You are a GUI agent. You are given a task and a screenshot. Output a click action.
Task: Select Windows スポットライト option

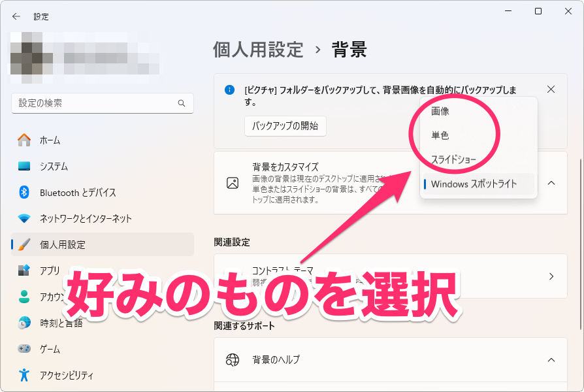[479, 184]
